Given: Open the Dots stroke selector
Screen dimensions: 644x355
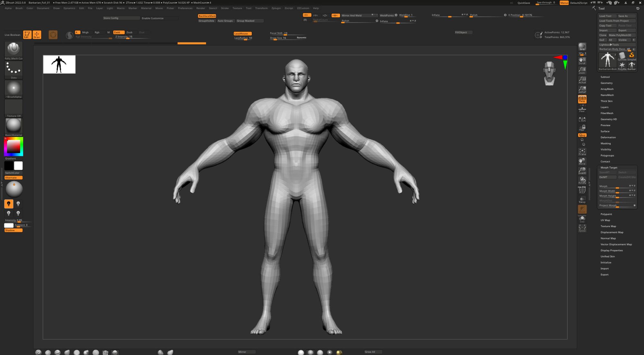Looking at the screenshot, I should 14,70.
